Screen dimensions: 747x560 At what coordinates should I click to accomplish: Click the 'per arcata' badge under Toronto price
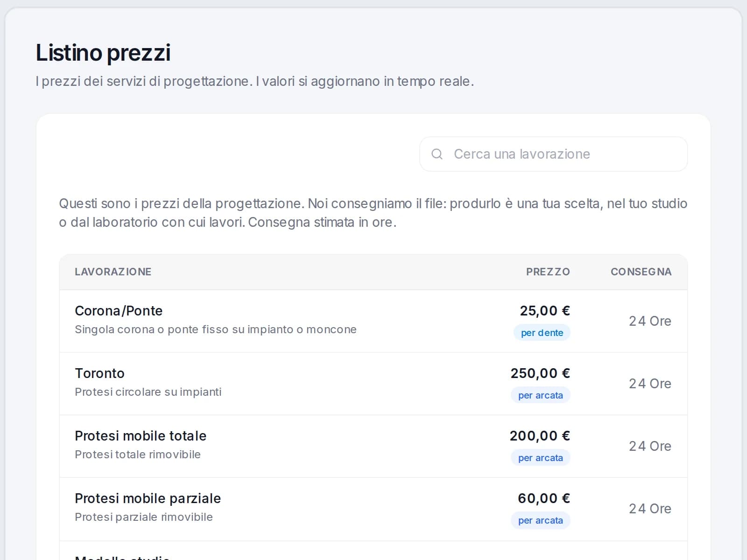[541, 395]
